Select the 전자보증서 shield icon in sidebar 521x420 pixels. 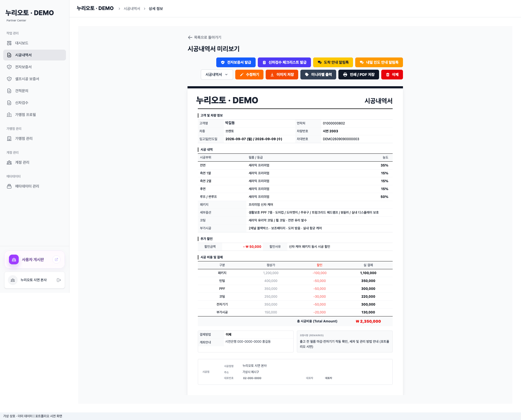tap(9, 67)
